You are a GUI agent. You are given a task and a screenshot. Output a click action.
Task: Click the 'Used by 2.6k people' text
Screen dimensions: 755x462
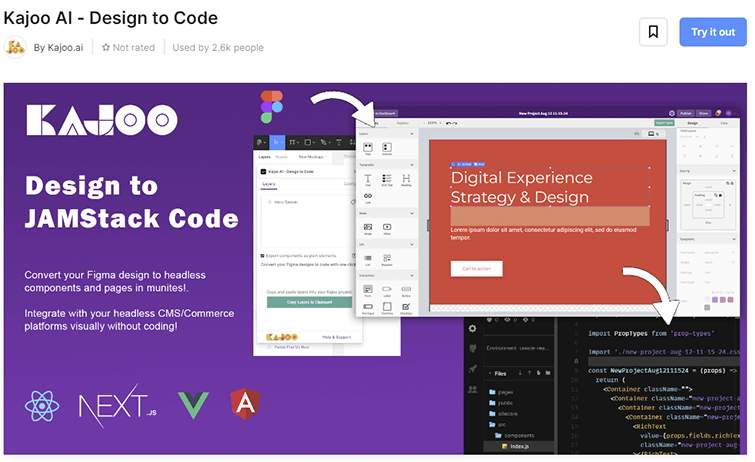click(218, 47)
